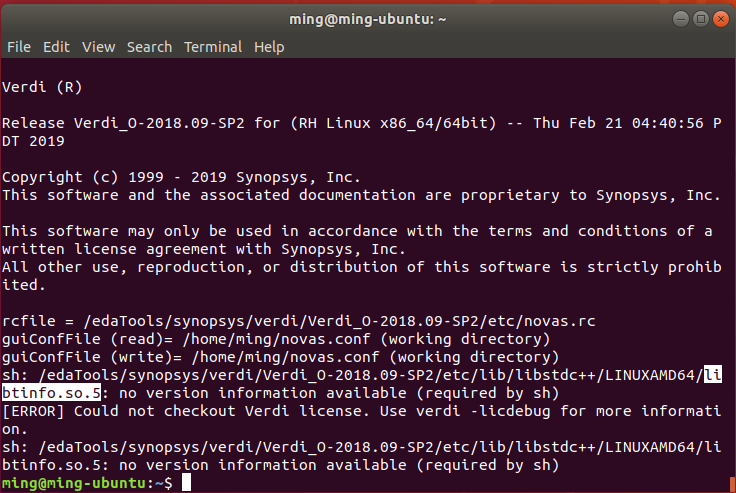Open the Edit menu
Screen dimensions: 736x493
tap(56, 47)
